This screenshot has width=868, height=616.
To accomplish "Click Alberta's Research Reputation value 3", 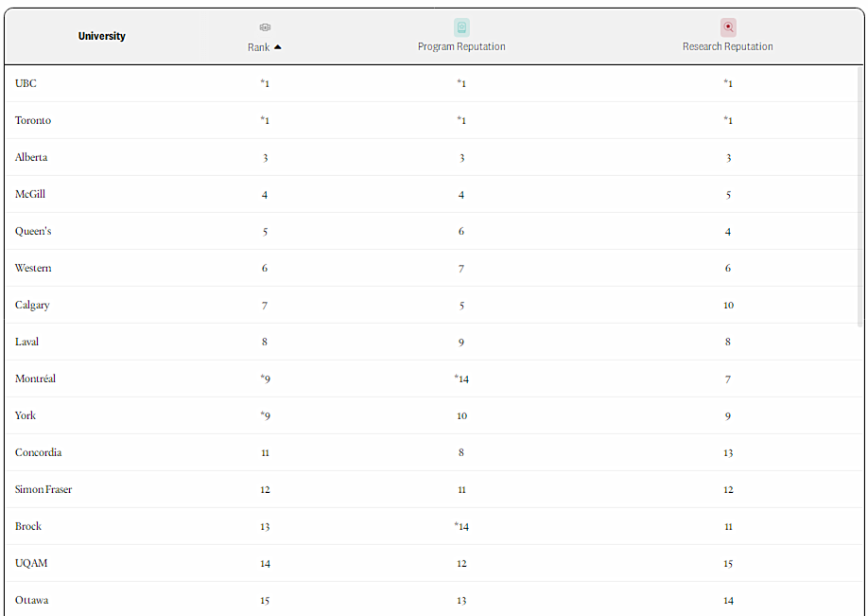I will (x=728, y=158).
